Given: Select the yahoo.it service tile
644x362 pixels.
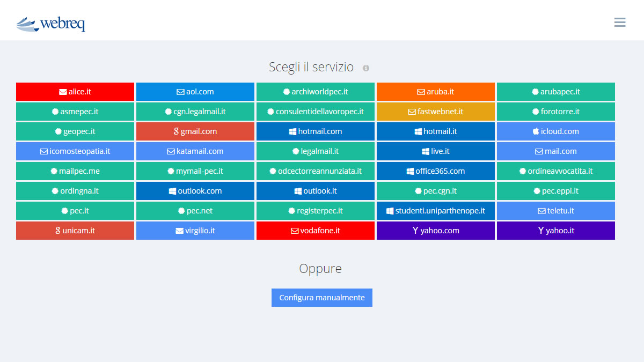Looking at the screenshot, I should click(556, 231).
